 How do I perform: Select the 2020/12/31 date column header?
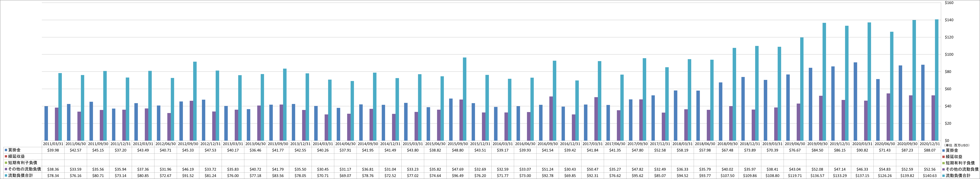pos(930,144)
